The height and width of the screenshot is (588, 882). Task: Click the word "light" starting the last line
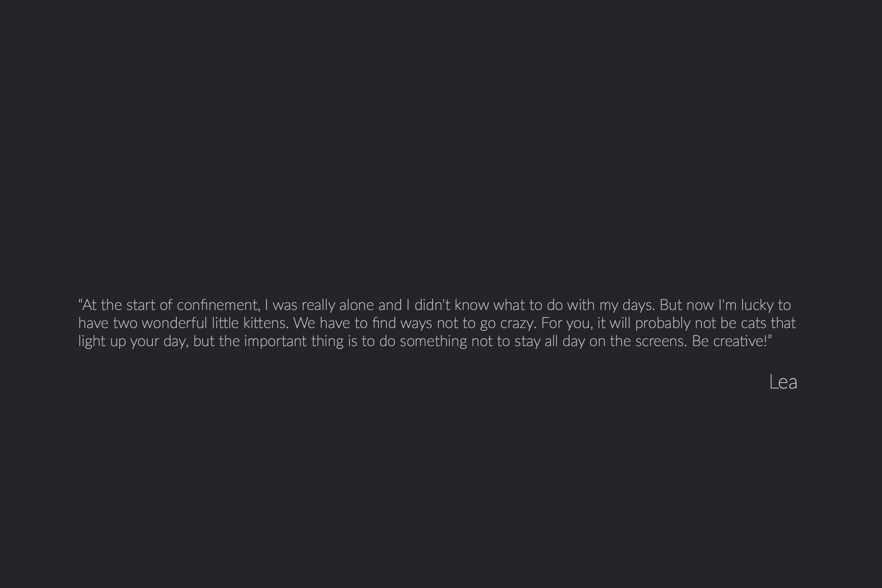(92, 341)
